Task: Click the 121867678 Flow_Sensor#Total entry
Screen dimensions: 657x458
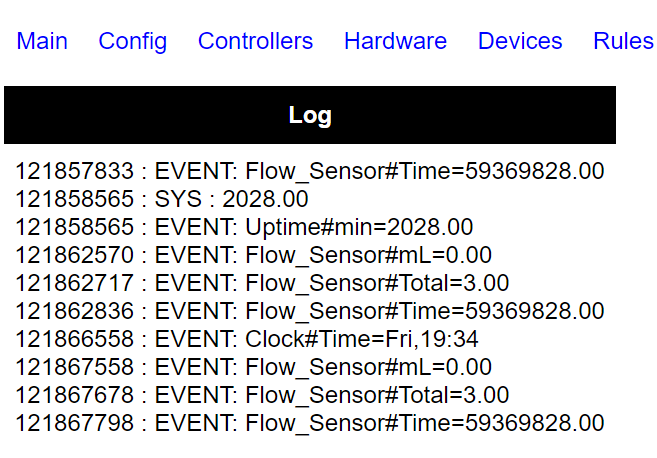Action: (x=262, y=395)
